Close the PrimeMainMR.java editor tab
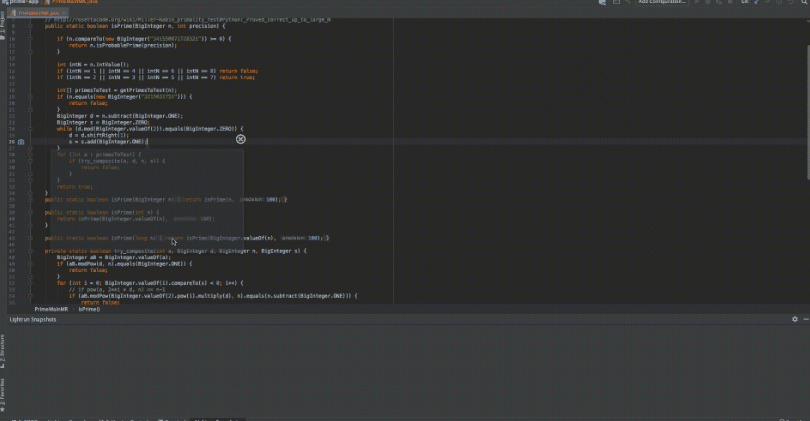Image resolution: width=810 pixels, height=421 pixels. pyautogui.click(x=64, y=13)
